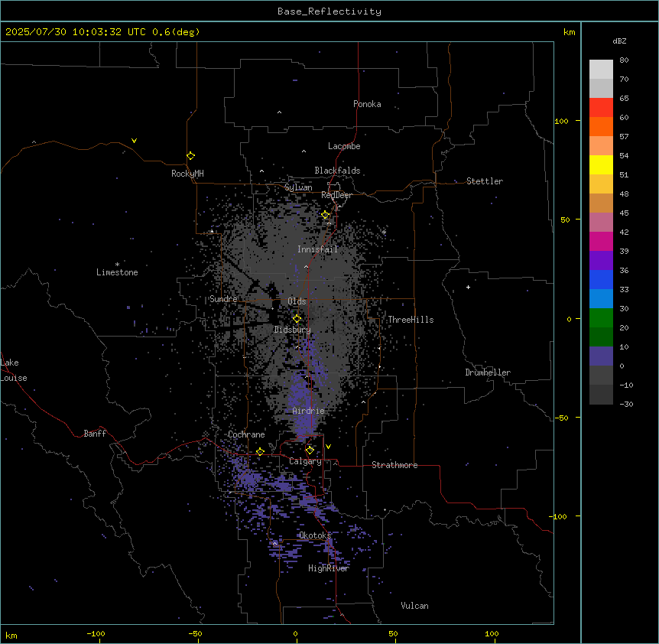
Task: Click the Stettler map label
Action: (485, 181)
